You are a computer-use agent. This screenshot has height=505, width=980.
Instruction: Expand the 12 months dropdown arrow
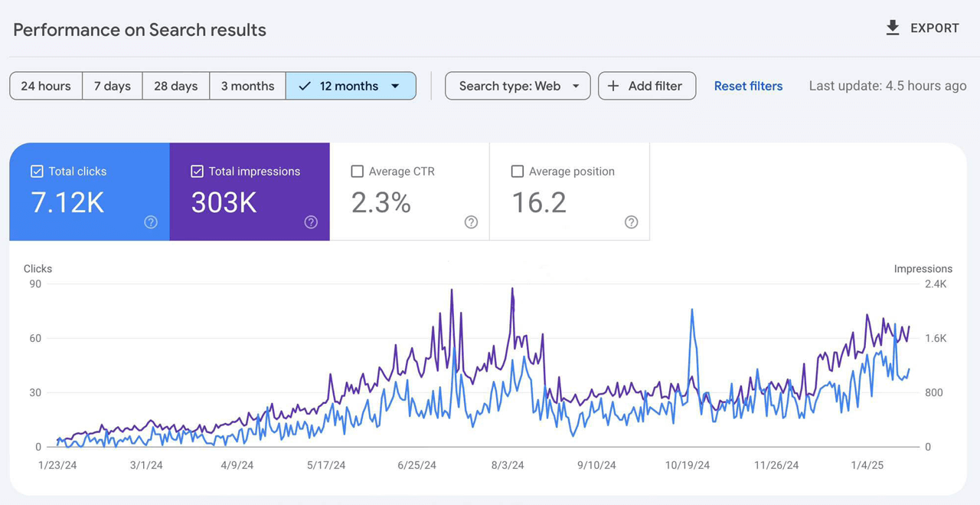[x=395, y=86]
